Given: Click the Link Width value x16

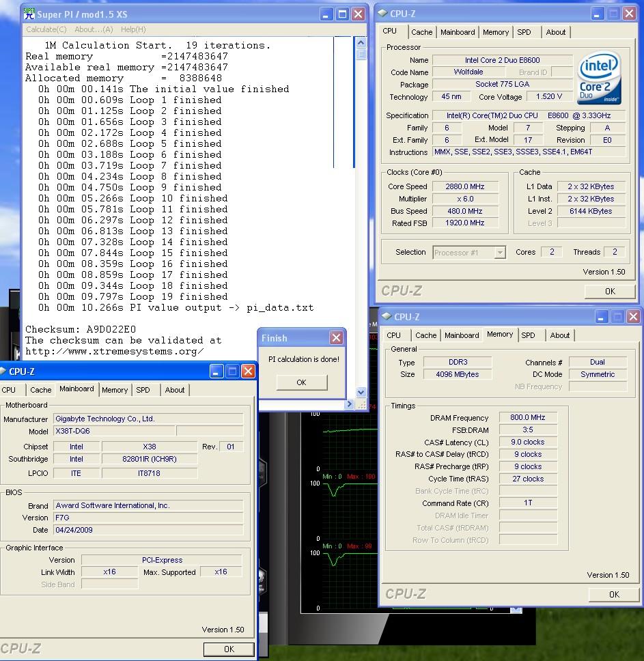Looking at the screenshot, I should pyautogui.click(x=109, y=572).
